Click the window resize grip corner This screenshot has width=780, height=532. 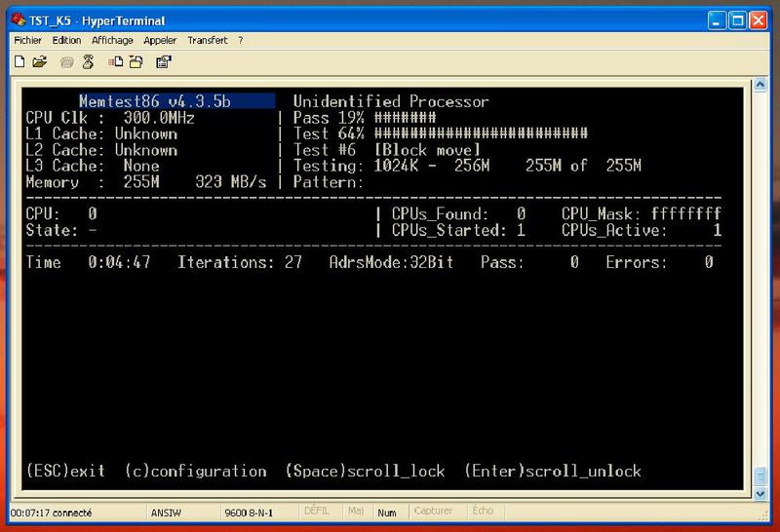point(765,516)
